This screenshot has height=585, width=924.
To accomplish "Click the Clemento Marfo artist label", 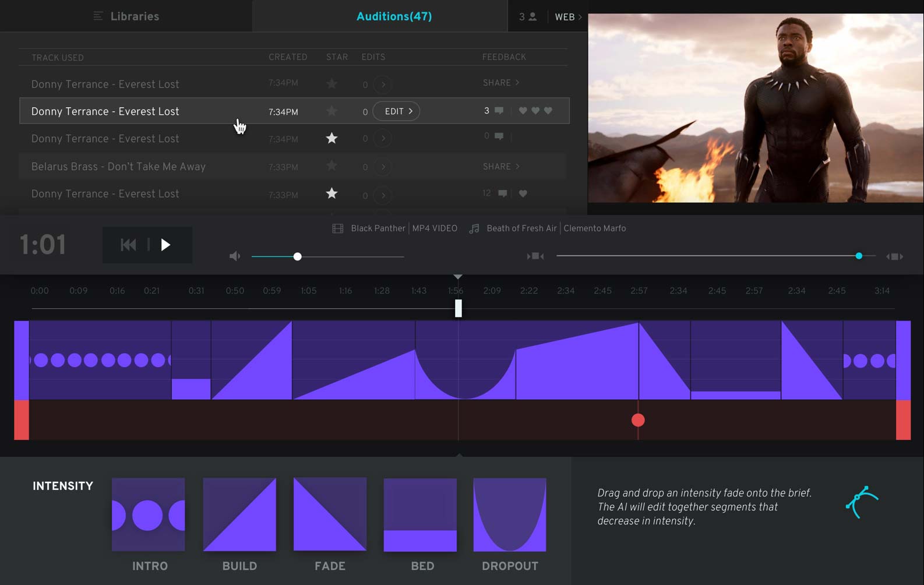I will (595, 228).
